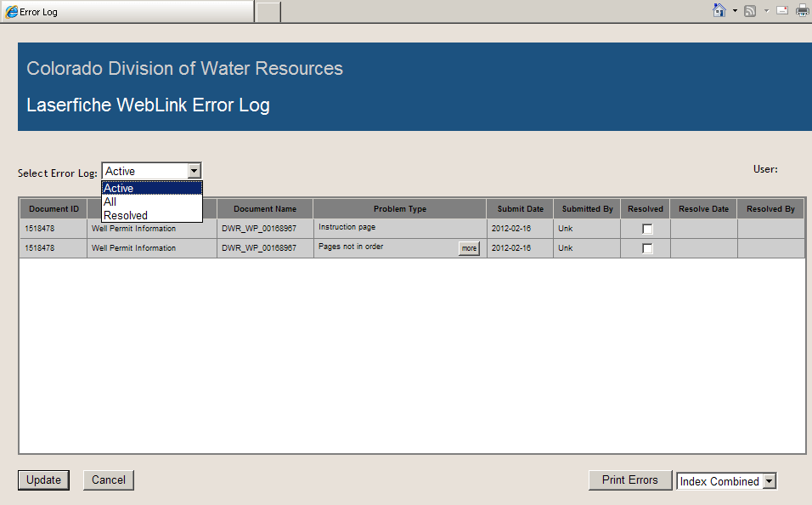
Task: Click 'Unk' submitter in Pages not in order row
Action: click(x=566, y=248)
